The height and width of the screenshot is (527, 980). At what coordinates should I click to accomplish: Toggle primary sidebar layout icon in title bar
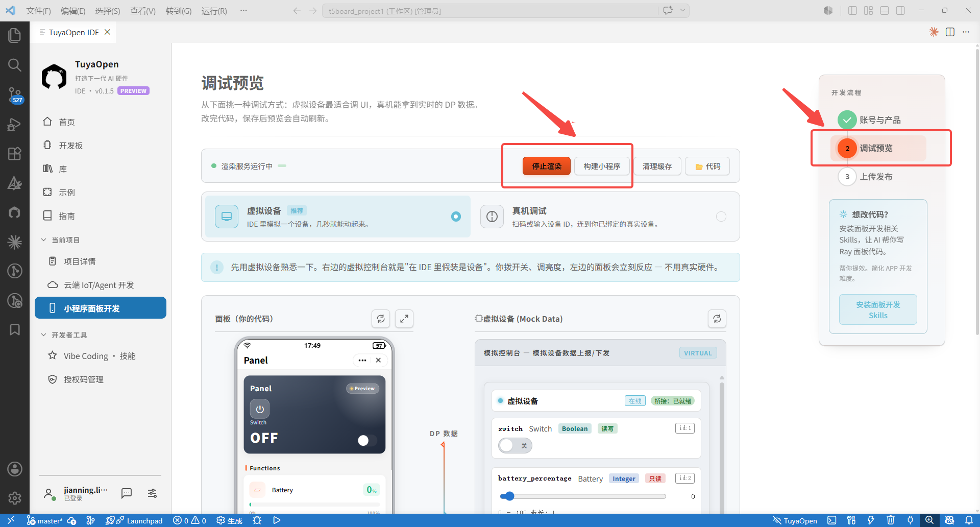[852, 11]
